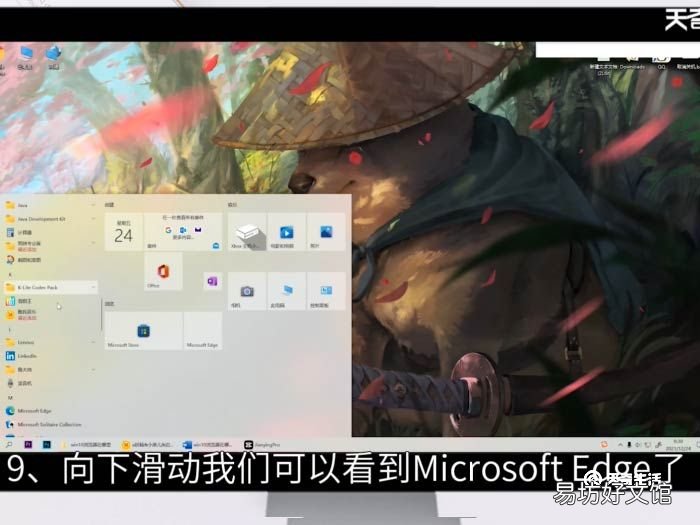Image resolution: width=700 pixels, height=525 pixels.
Task: Open the File Explorer window on taskbar
Action: 87,445
